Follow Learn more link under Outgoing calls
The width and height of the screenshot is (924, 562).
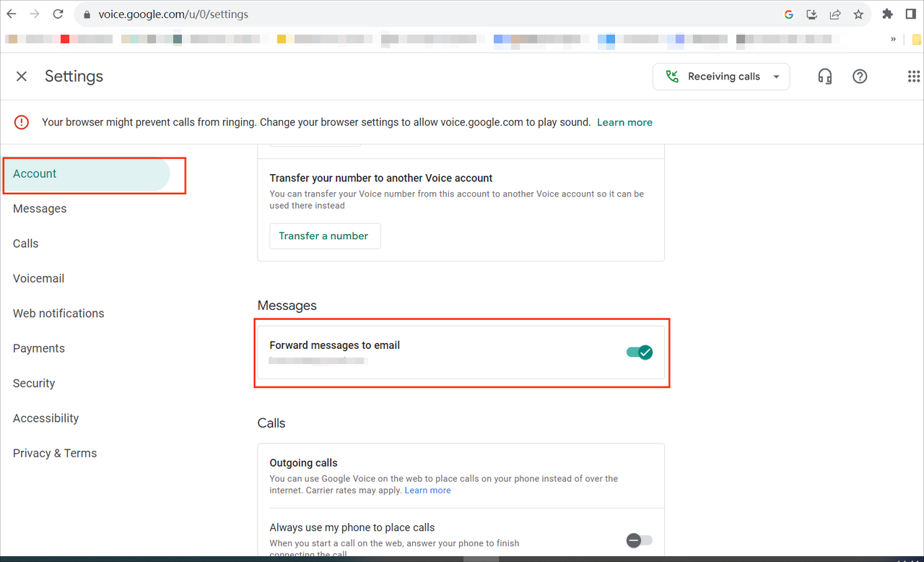tap(427, 490)
